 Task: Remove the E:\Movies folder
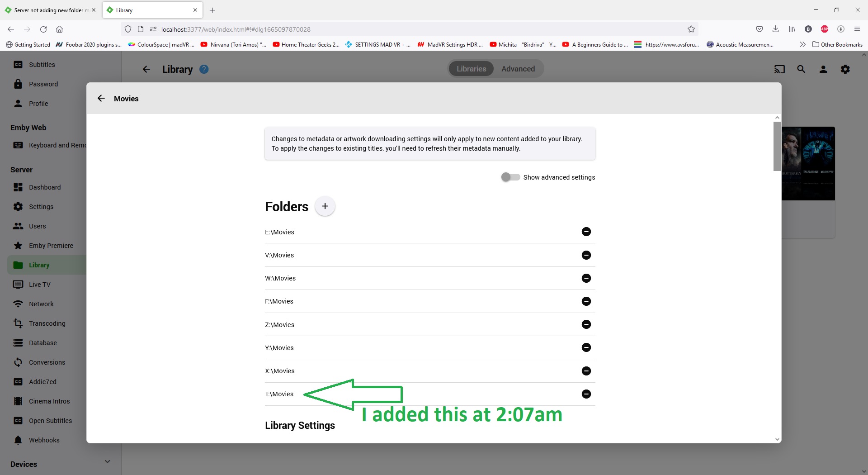(x=586, y=232)
